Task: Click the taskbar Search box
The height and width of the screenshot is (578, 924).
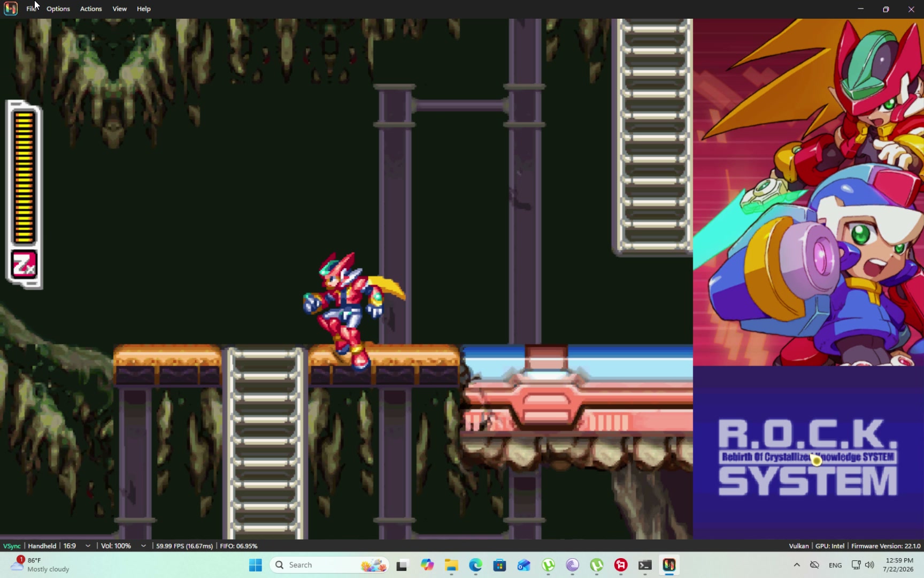Action: click(x=329, y=565)
